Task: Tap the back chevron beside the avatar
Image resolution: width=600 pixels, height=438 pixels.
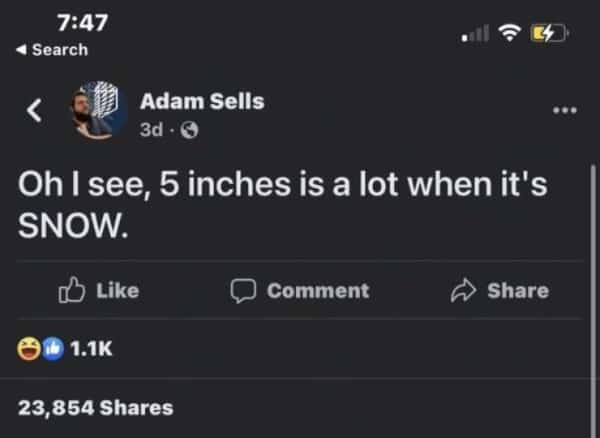Action: coord(33,111)
